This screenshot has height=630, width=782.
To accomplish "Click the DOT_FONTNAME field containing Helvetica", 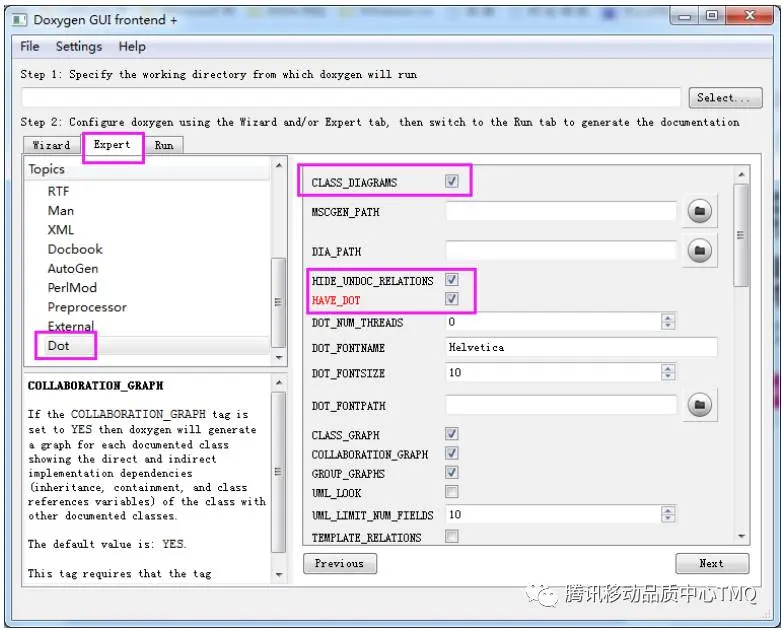I will [x=581, y=347].
